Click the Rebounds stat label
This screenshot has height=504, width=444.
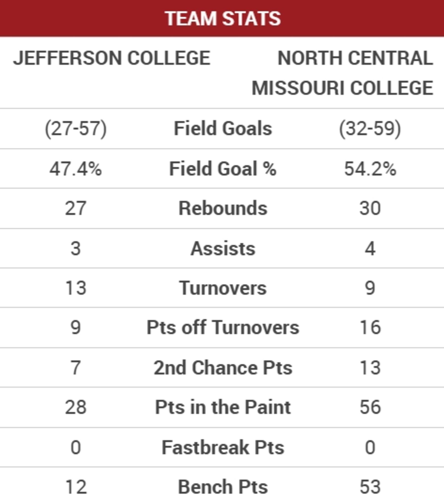[223, 208]
